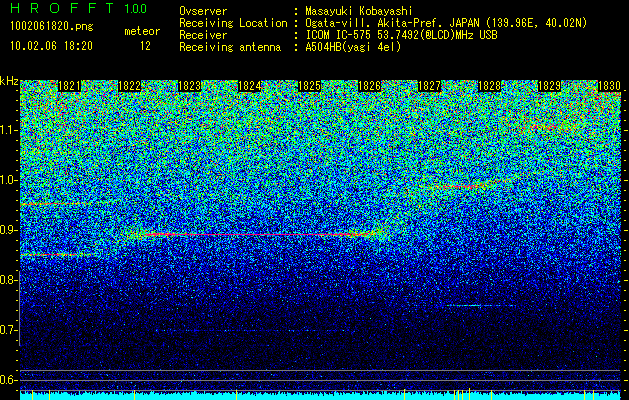
Task: Click the 1825 time marker
Action: [x=309, y=86]
